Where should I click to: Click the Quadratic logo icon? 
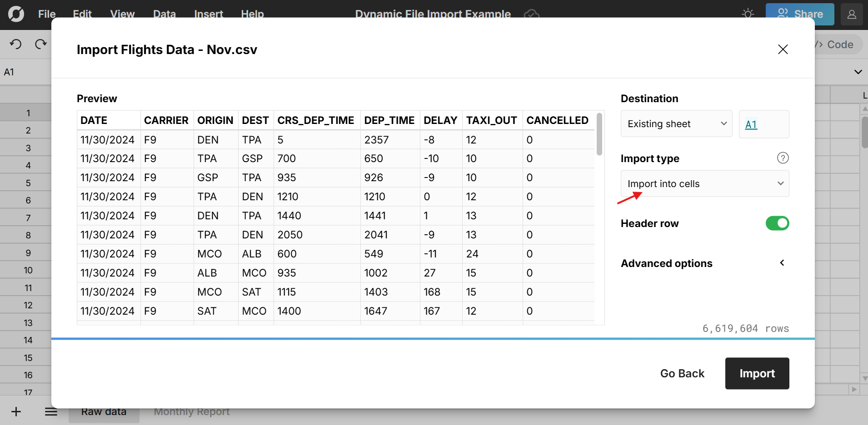tap(16, 14)
